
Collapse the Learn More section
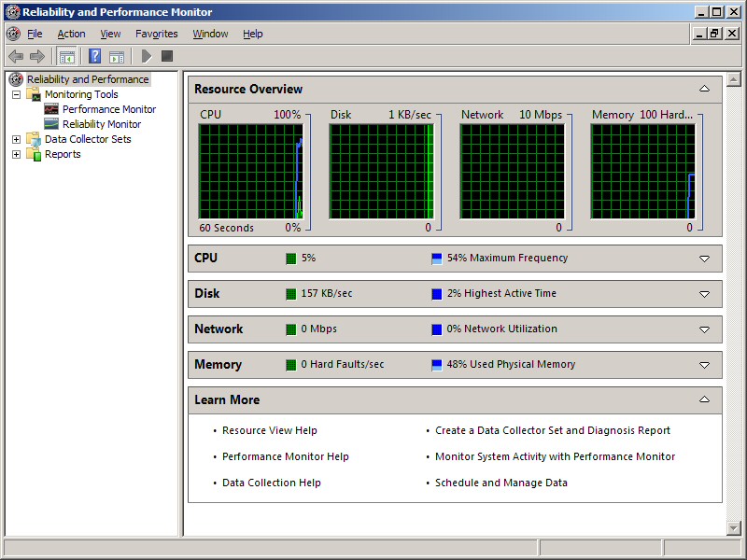pyautogui.click(x=704, y=399)
